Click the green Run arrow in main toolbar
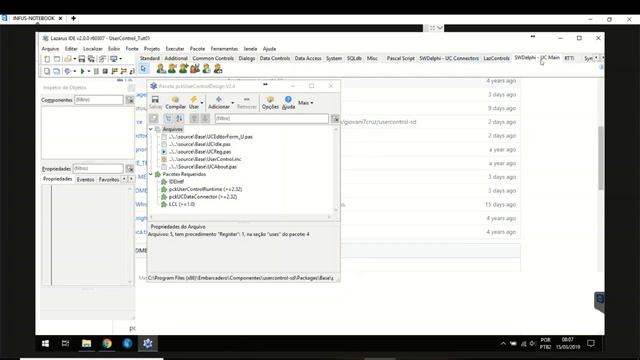The height and width of the screenshot is (360, 640). pyautogui.click(x=82, y=71)
